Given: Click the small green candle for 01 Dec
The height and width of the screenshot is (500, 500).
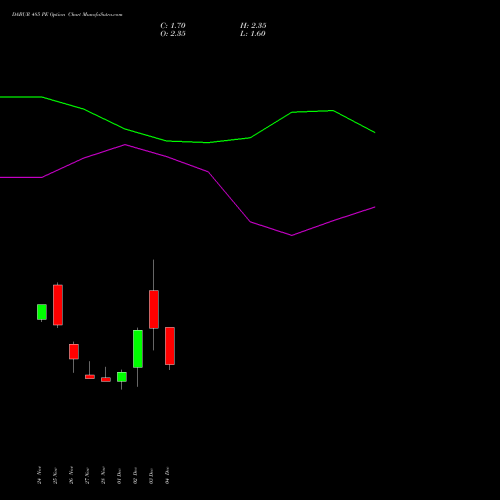Looking at the screenshot, I should pyautogui.click(x=122, y=377).
